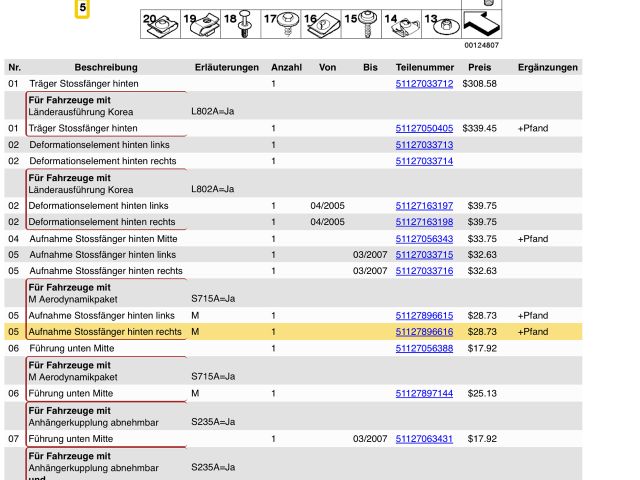Click part number 51127897144 link
This screenshot has height=480, width=640.
tap(424, 394)
